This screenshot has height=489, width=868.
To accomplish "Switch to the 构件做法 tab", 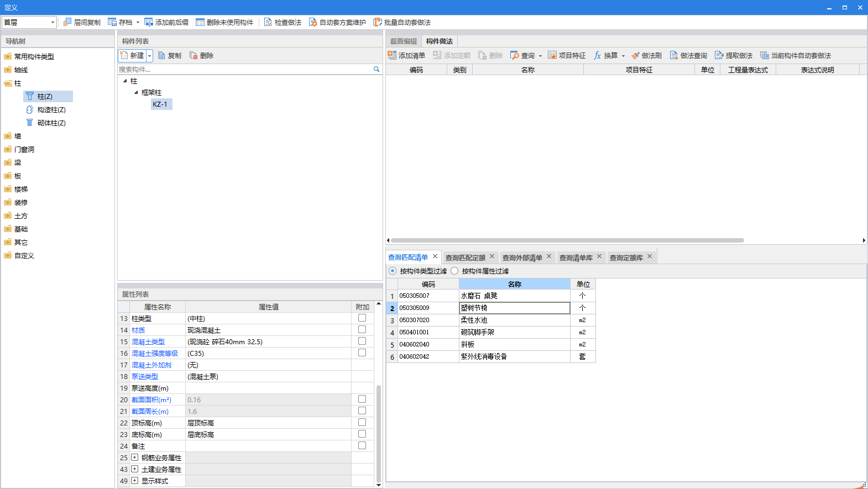I will [440, 41].
